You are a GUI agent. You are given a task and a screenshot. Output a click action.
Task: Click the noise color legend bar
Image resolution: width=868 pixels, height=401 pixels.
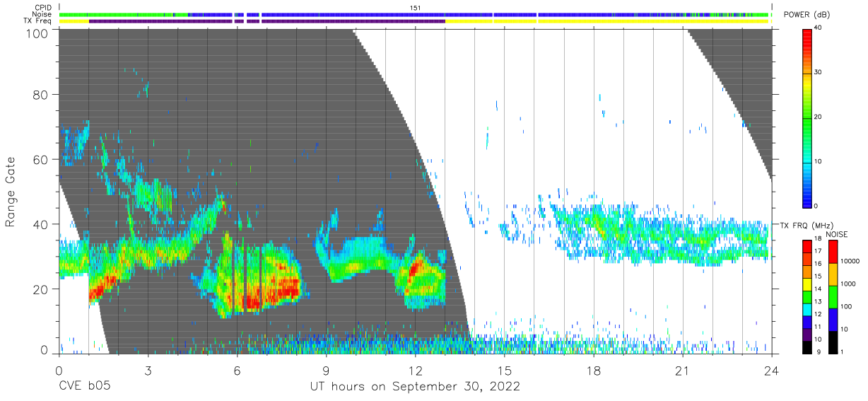[x=833, y=297]
